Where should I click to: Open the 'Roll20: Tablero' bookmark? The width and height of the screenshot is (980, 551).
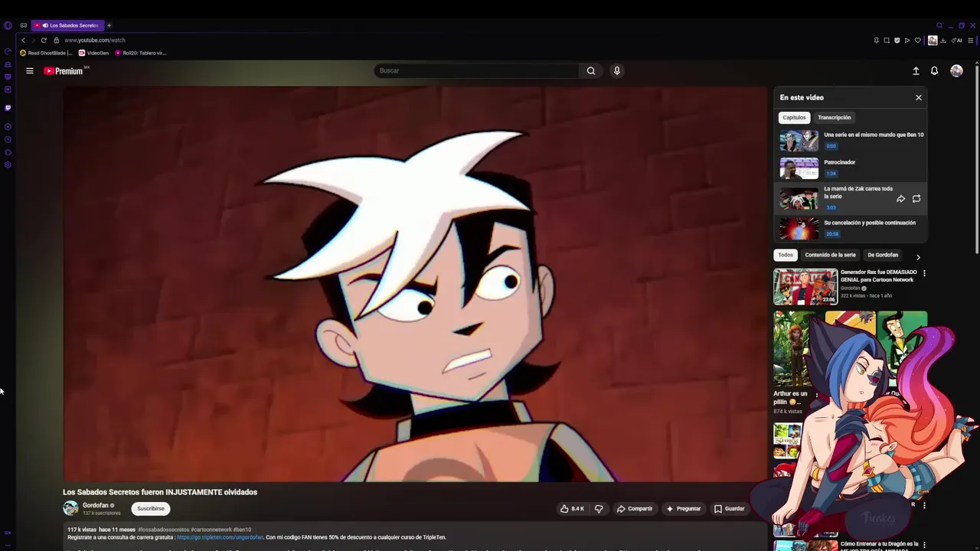click(141, 53)
